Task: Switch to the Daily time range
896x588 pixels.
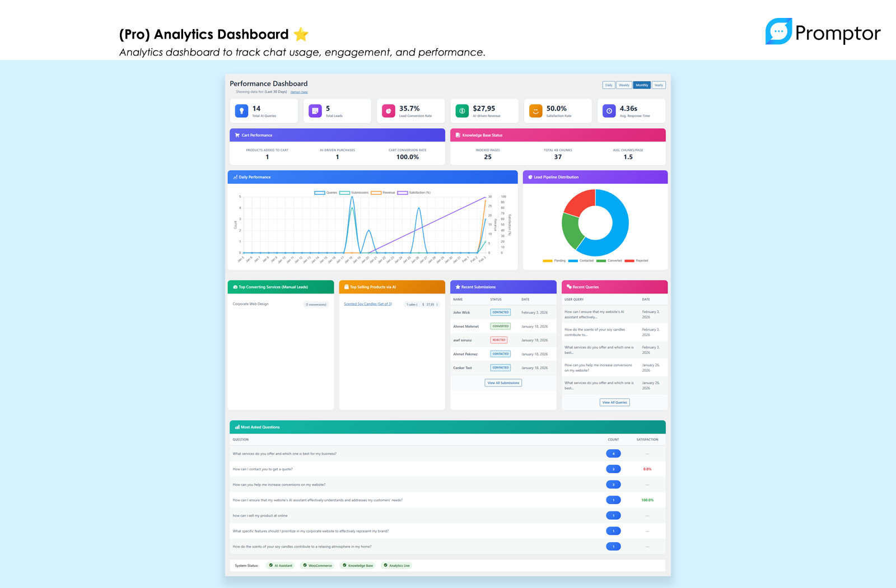Action: click(609, 85)
